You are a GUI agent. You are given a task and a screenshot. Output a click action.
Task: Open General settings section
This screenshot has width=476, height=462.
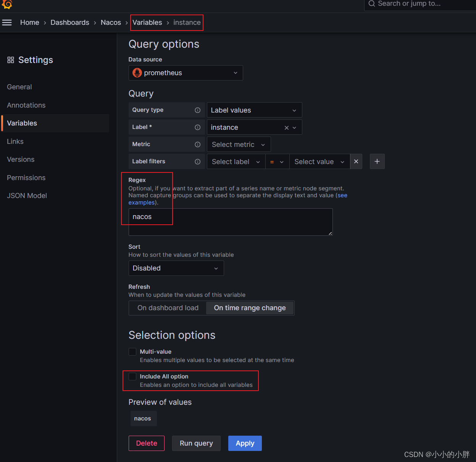pyautogui.click(x=19, y=87)
